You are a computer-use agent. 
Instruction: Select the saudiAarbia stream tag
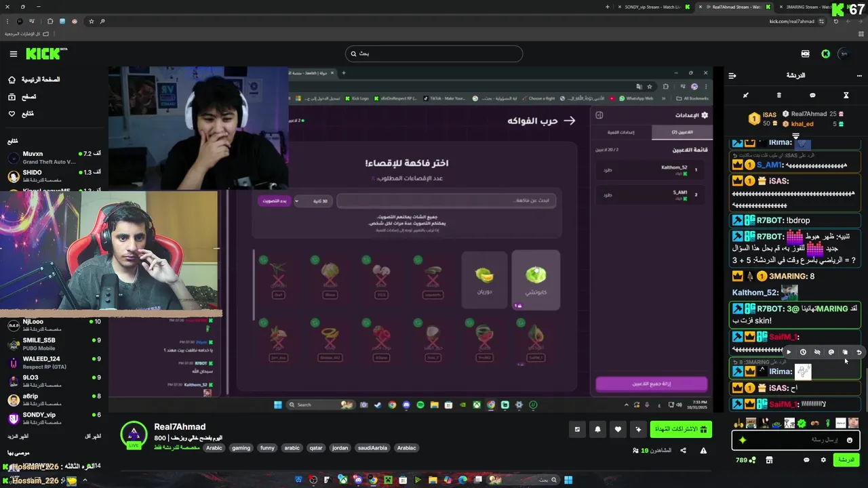(374, 448)
